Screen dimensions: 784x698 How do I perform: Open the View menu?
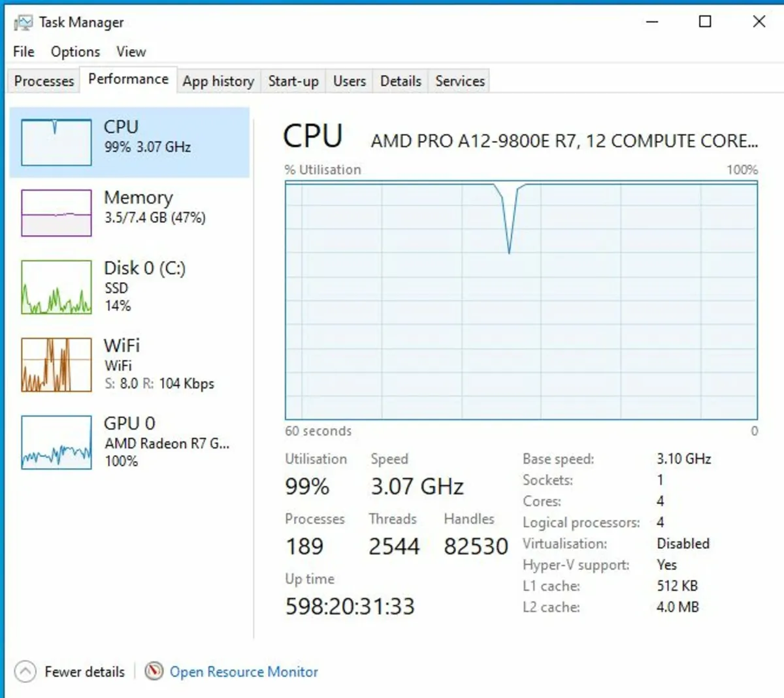(131, 52)
